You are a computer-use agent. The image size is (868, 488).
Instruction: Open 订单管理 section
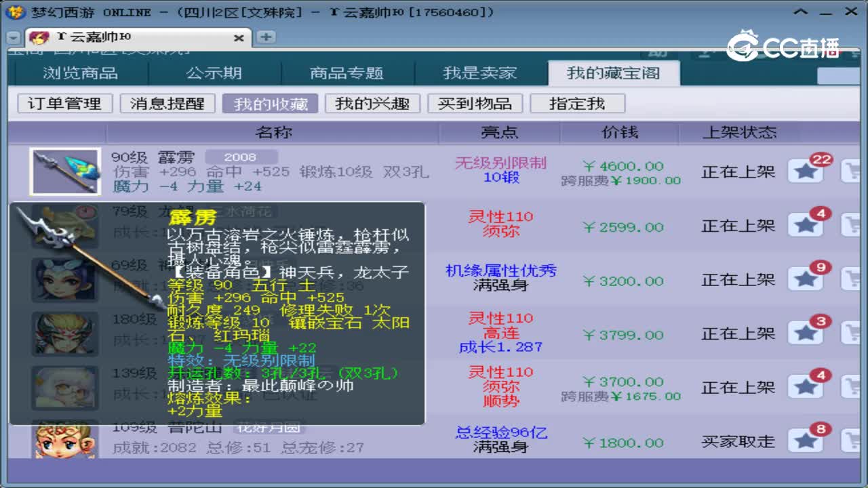[64, 104]
